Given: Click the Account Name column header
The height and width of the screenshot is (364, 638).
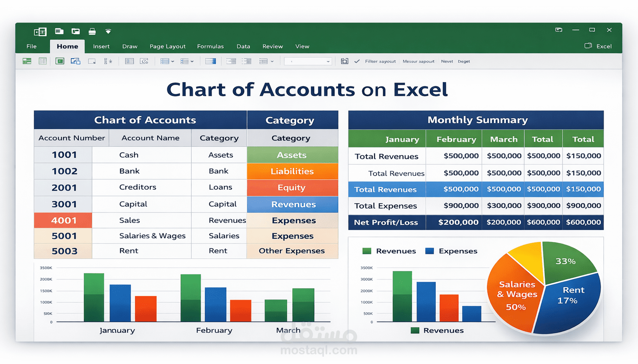Looking at the screenshot, I should (x=150, y=138).
